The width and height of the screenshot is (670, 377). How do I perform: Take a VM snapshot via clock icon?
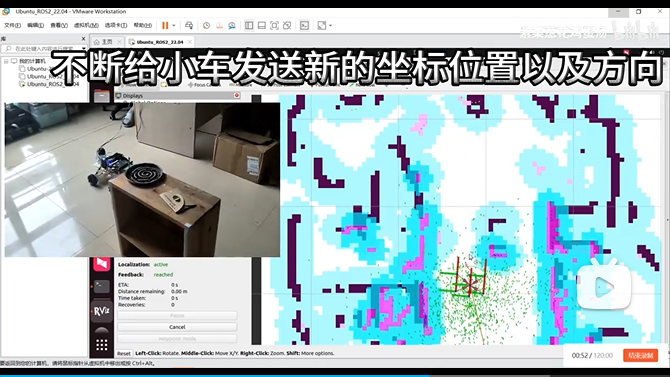206,26
